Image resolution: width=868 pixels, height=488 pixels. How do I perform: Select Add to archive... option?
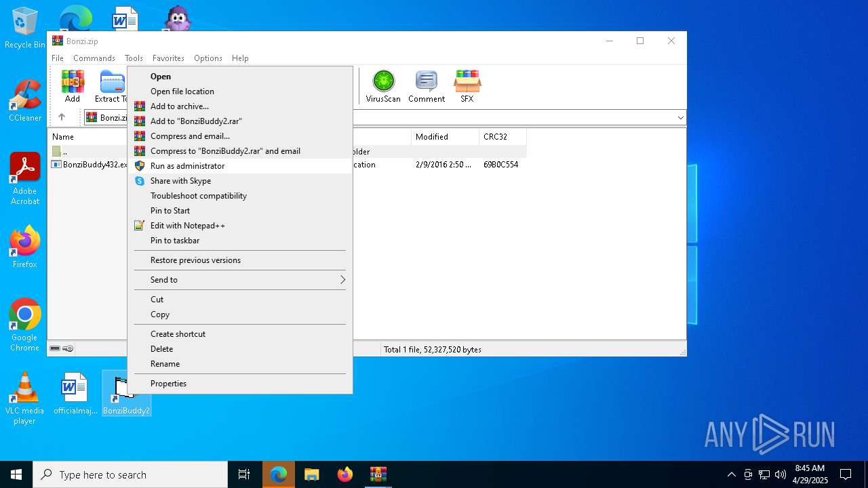point(240,106)
